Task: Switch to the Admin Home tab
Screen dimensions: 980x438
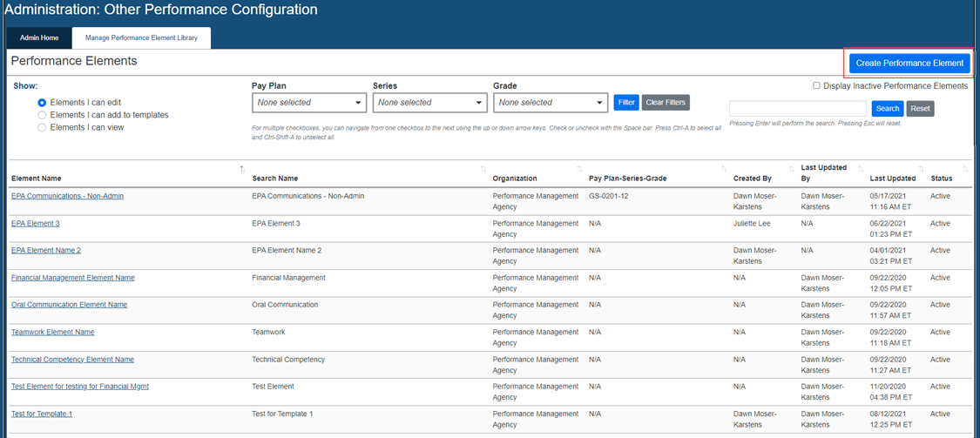Action: pos(39,38)
